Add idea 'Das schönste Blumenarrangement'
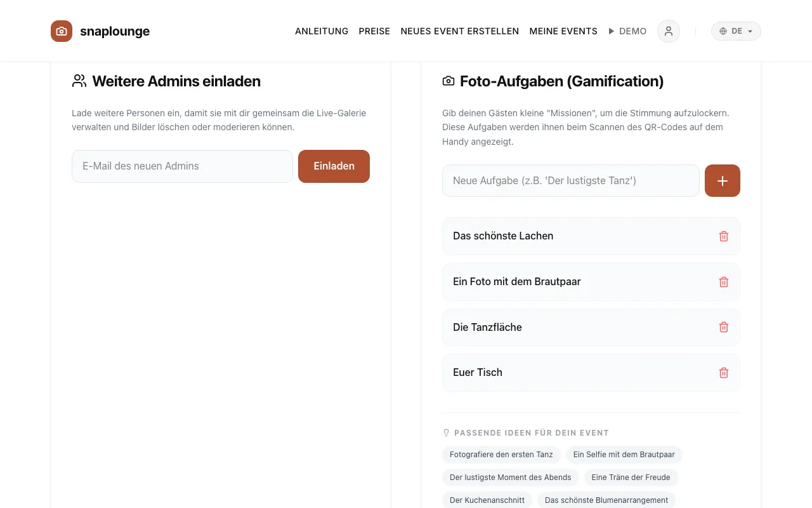The width and height of the screenshot is (812, 508). pos(606,500)
